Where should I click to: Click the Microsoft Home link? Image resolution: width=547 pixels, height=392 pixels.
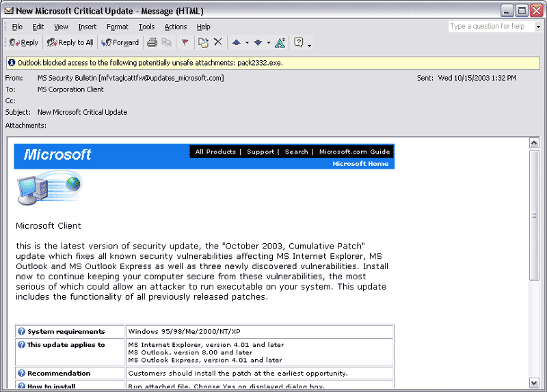(360, 164)
